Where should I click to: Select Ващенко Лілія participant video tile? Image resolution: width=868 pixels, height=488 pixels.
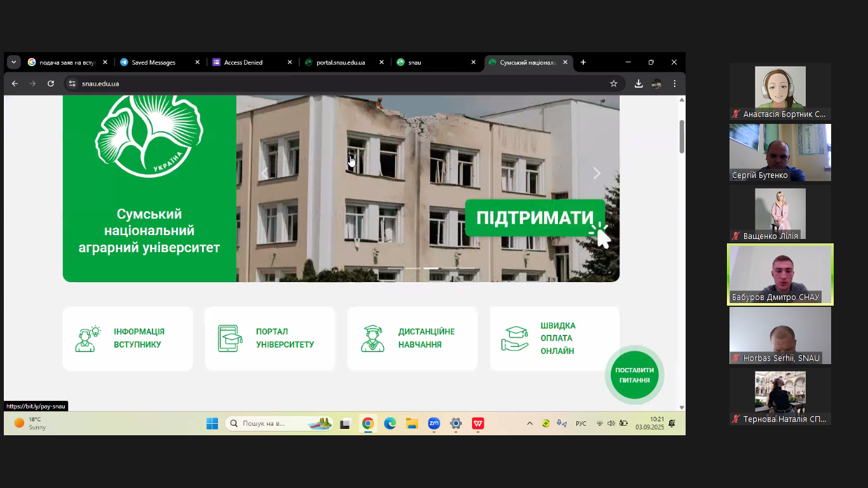click(780, 213)
